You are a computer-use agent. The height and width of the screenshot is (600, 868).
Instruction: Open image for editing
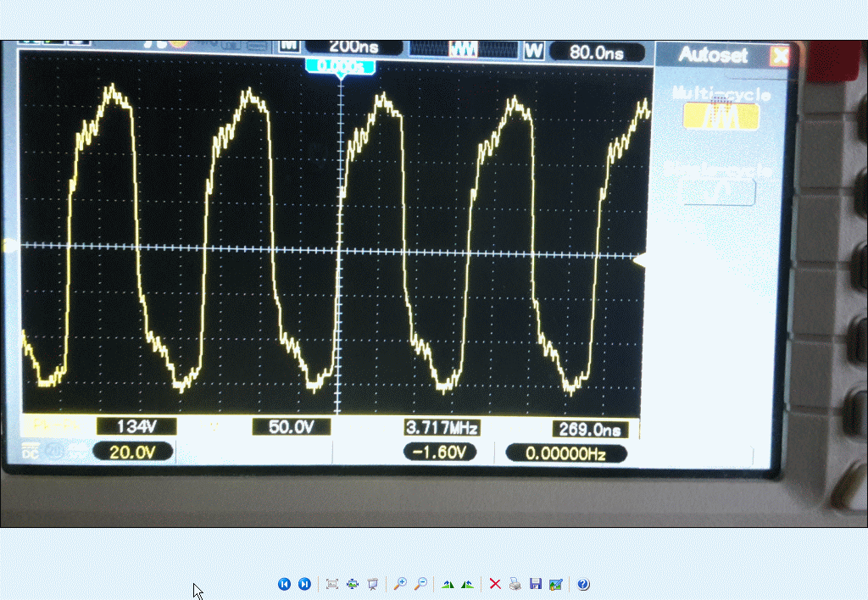coord(556,584)
